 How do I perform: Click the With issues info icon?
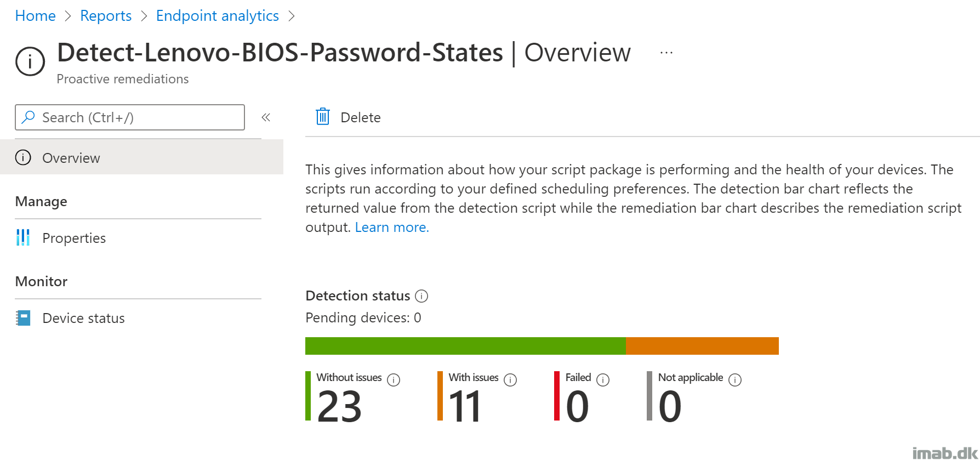point(510,379)
